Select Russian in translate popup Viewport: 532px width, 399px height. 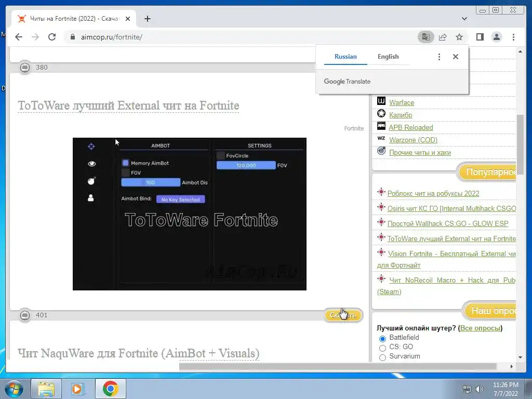point(345,57)
